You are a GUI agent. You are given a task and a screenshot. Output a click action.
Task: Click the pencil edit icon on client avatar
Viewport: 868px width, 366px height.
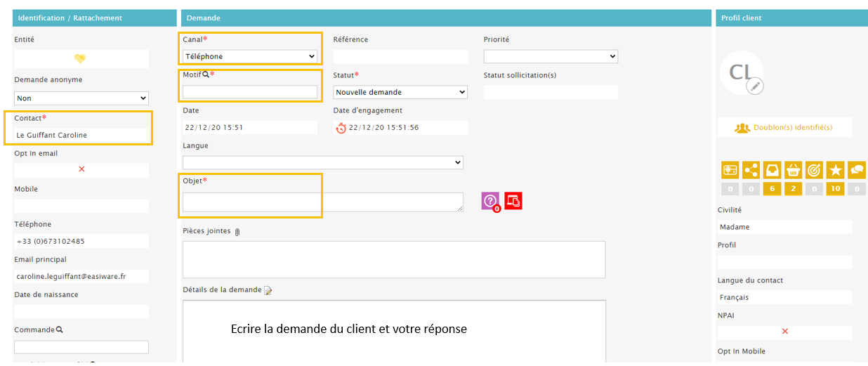(x=755, y=86)
